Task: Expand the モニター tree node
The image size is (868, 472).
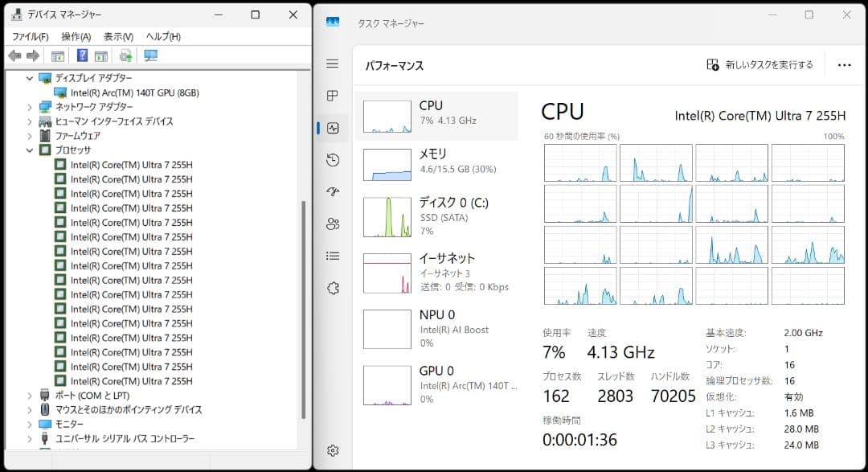Action: [30, 425]
